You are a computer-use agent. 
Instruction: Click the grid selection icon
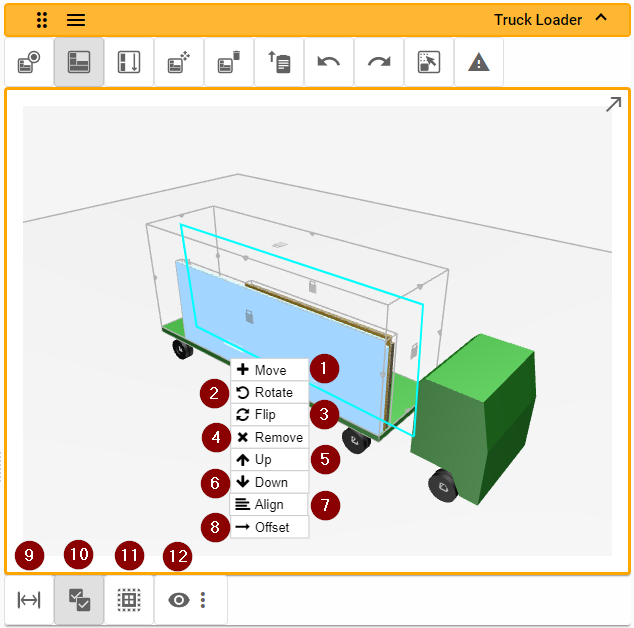[129, 600]
